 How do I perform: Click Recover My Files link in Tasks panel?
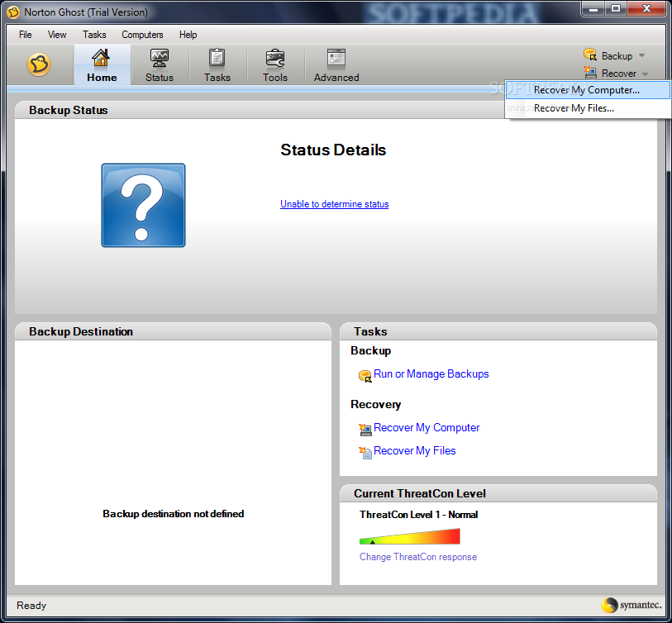(414, 451)
